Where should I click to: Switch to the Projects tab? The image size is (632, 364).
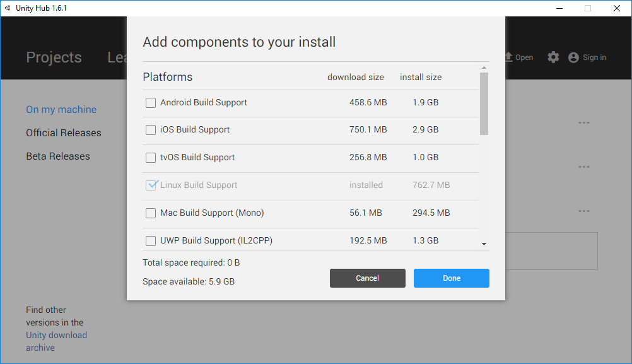click(x=54, y=57)
